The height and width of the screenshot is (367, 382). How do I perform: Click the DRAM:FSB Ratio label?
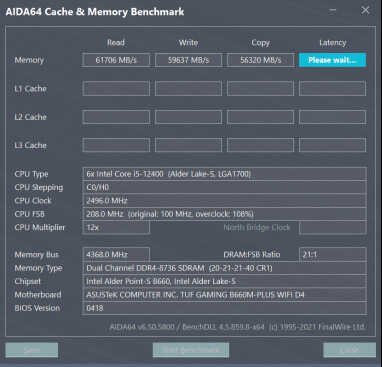coord(252,254)
